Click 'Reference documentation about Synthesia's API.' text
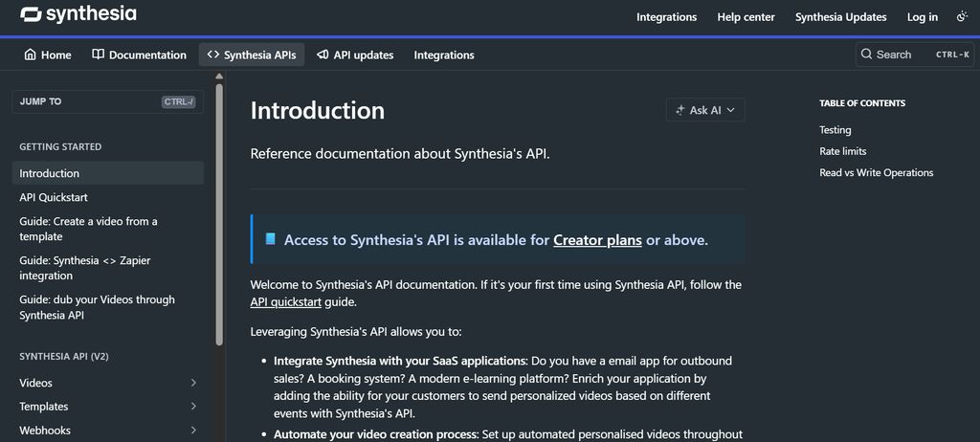The image size is (980, 442). coord(400,154)
